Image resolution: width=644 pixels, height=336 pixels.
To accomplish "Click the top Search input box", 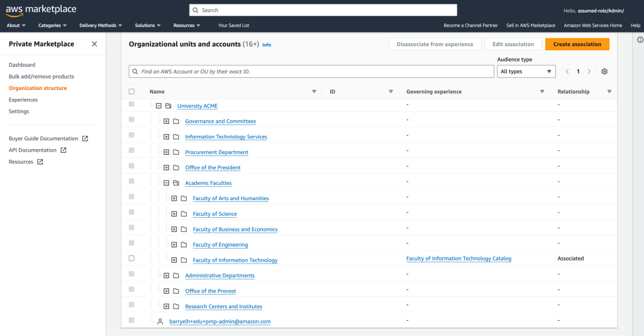I will click(x=323, y=10).
